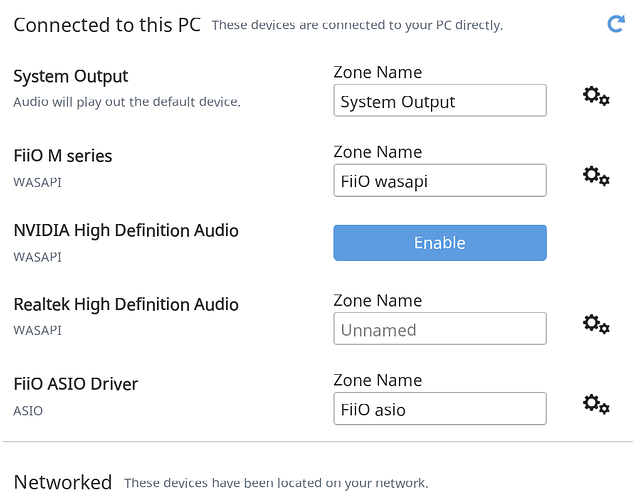Open gear settings for FiiO M series

click(596, 176)
